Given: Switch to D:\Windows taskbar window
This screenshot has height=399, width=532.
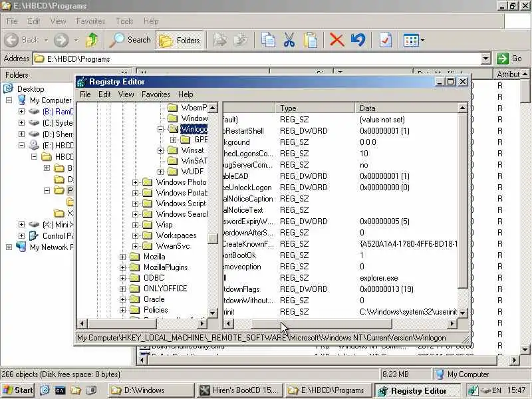Looking at the screenshot, I should (x=152, y=390).
